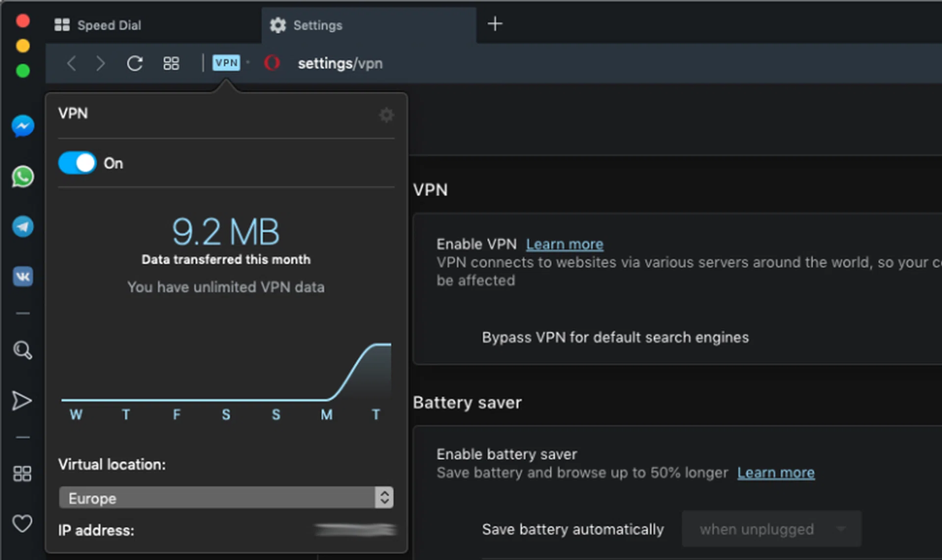Reload the current page
The image size is (942, 560).
(135, 63)
